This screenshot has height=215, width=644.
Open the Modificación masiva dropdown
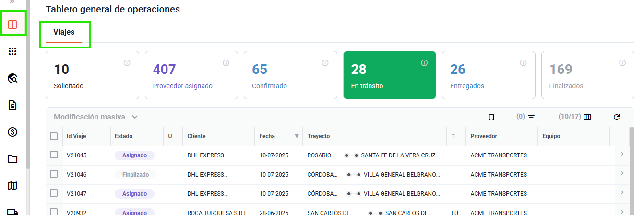(96, 117)
